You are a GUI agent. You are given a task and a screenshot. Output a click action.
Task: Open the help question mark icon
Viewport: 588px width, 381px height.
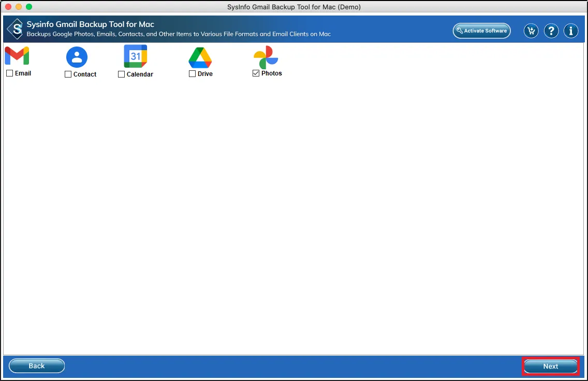pos(551,31)
